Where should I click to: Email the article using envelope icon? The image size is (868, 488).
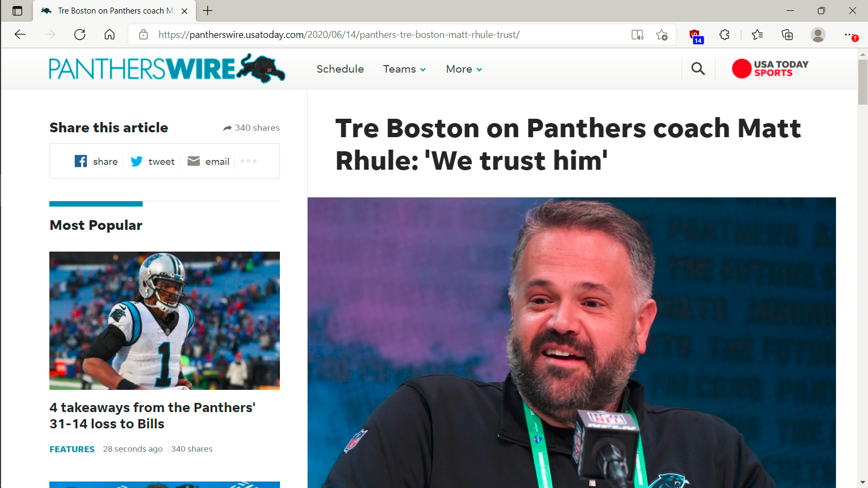[194, 161]
